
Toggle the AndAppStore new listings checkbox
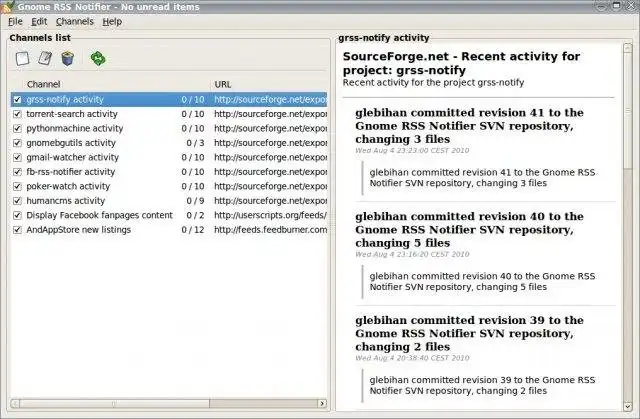[x=17, y=230]
